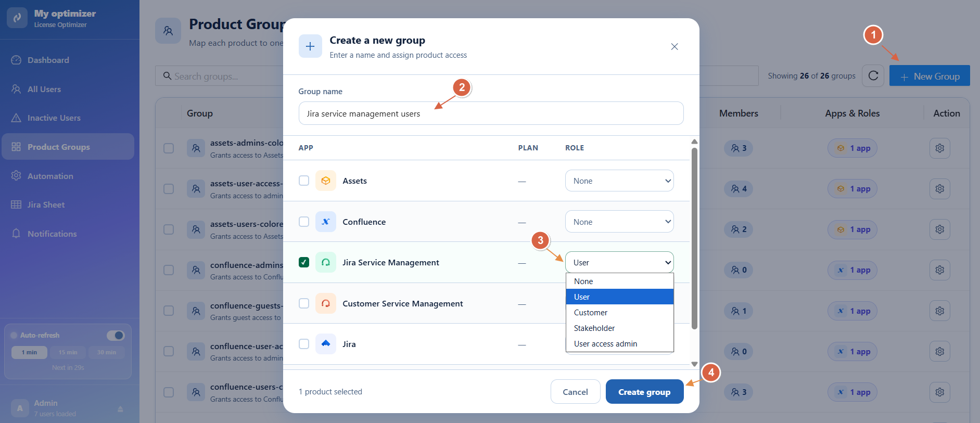Click members badge 4 in assets-user-access row
Viewport: 980px width, 423px height.
[x=739, y=189]
